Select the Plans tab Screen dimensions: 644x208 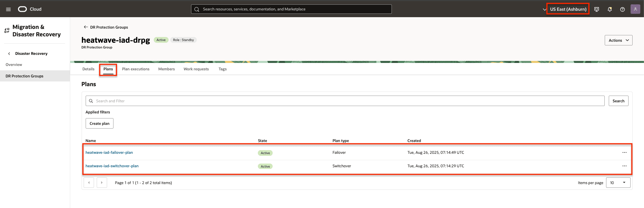108,69
